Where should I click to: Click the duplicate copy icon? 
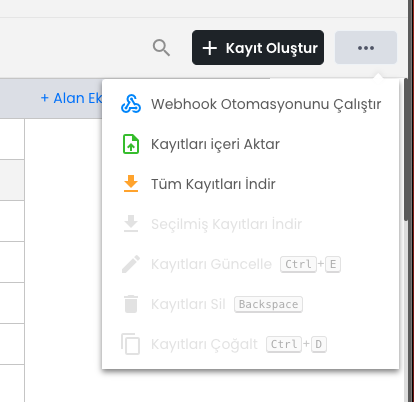point(130,344)
